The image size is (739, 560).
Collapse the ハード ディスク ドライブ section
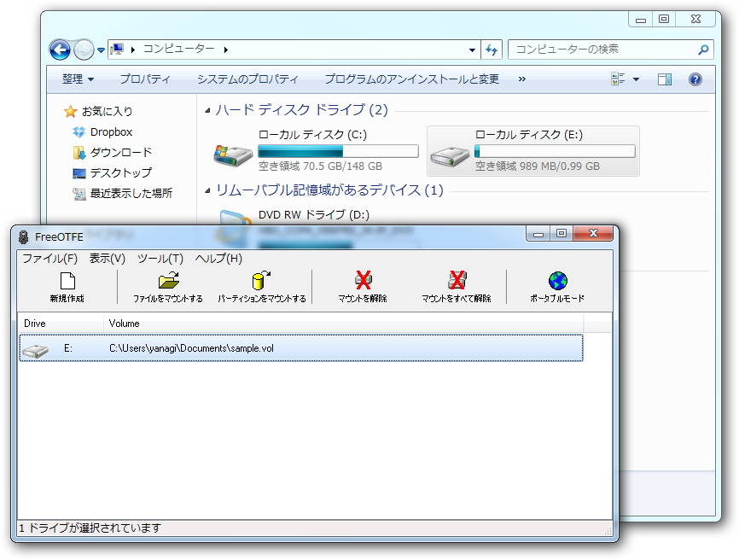204,110
